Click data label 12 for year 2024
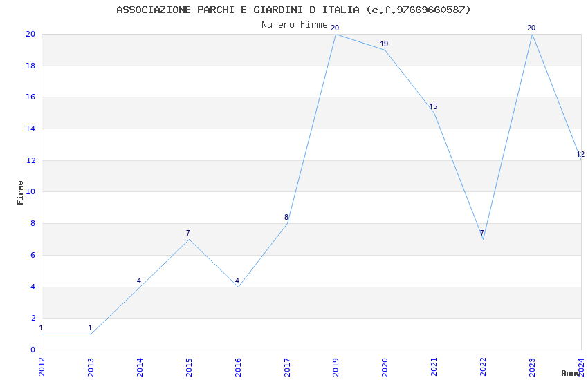 click(580, 154)
